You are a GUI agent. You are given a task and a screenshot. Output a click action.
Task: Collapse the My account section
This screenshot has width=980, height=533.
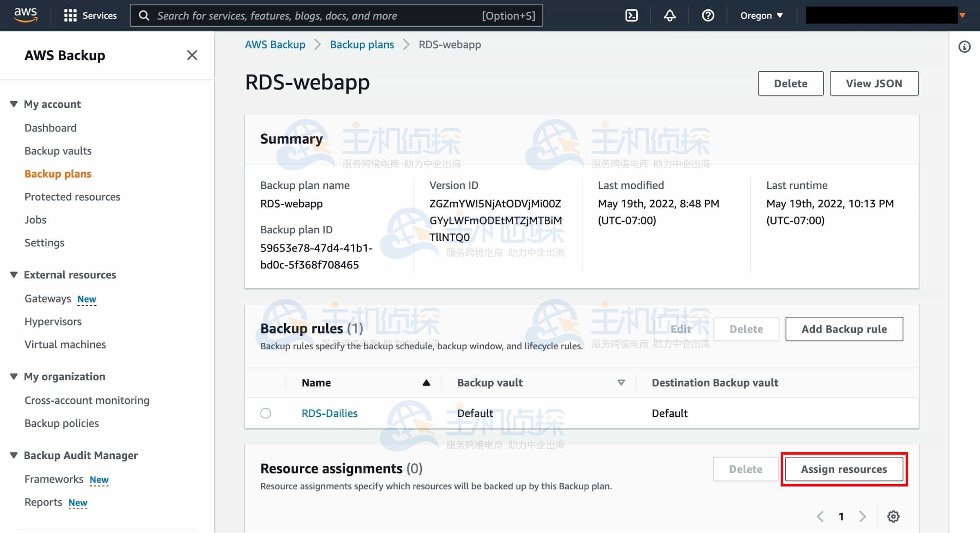pyautogui.click(x=14, y=104)
